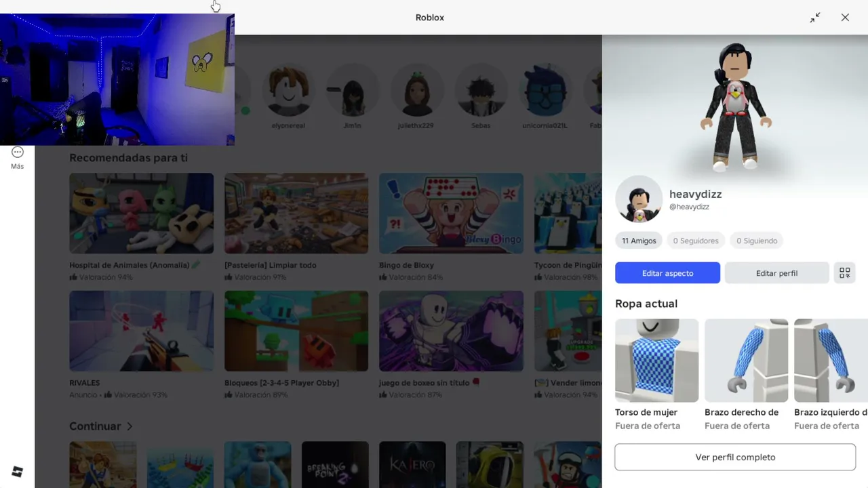Open the Bingo de Bloxy game thumbnail
868x488 pixels.
451,213
